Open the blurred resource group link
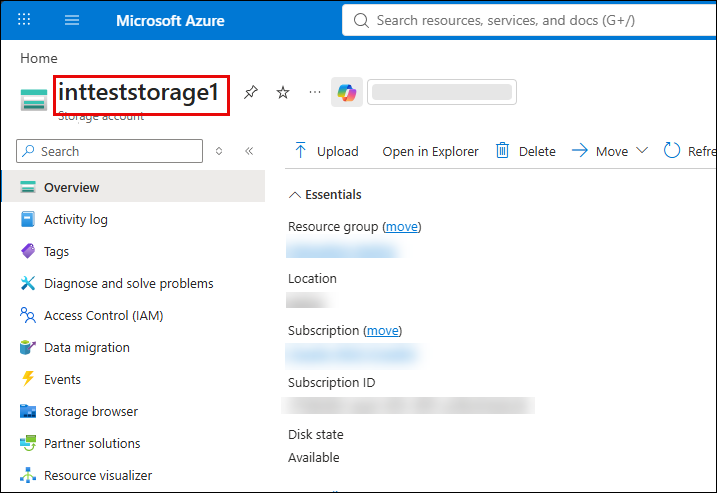Image resolution: width=717 pixels, height=493 pixels. point(343,251)
